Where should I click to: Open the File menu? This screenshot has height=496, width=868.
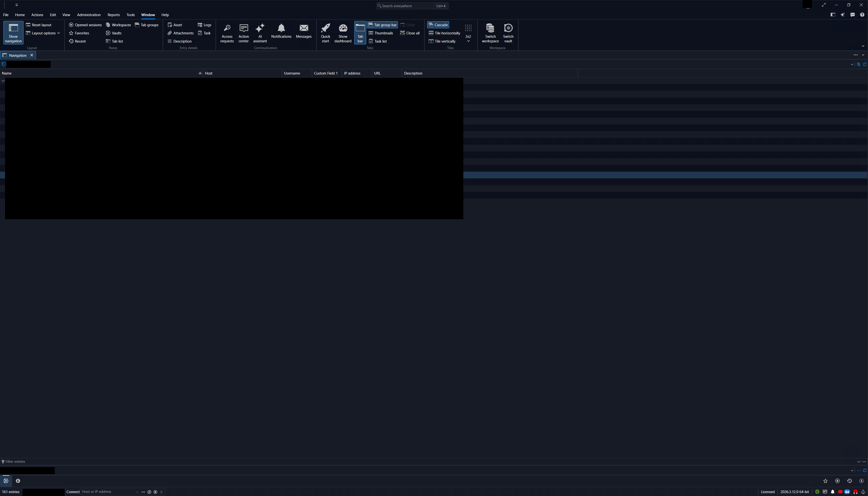click(x=6, y=15)
